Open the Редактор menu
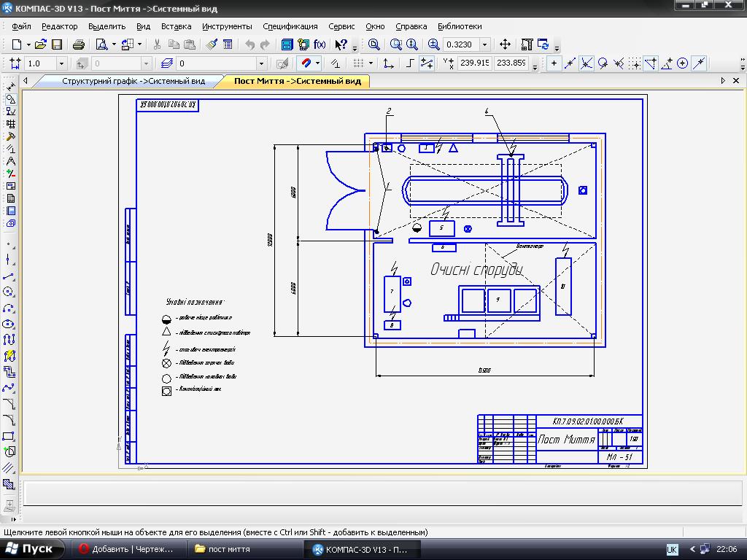747x560 pixels. coord(60,27)
